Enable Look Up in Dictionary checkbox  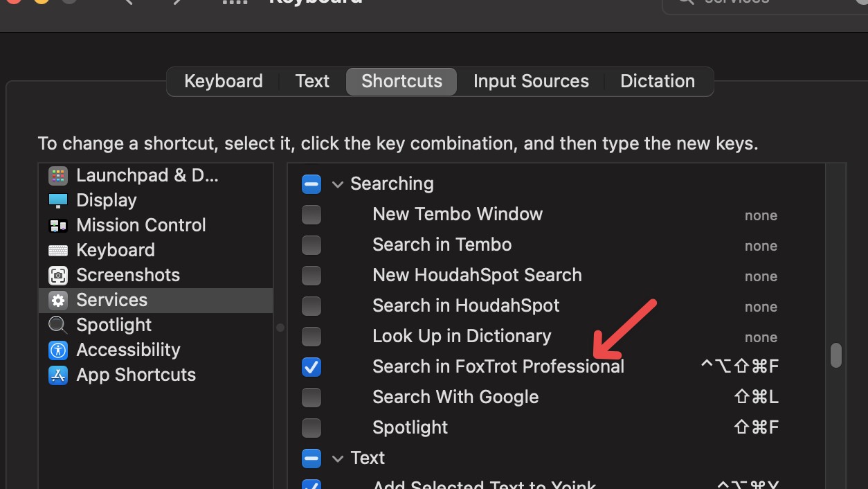(311, 337)
